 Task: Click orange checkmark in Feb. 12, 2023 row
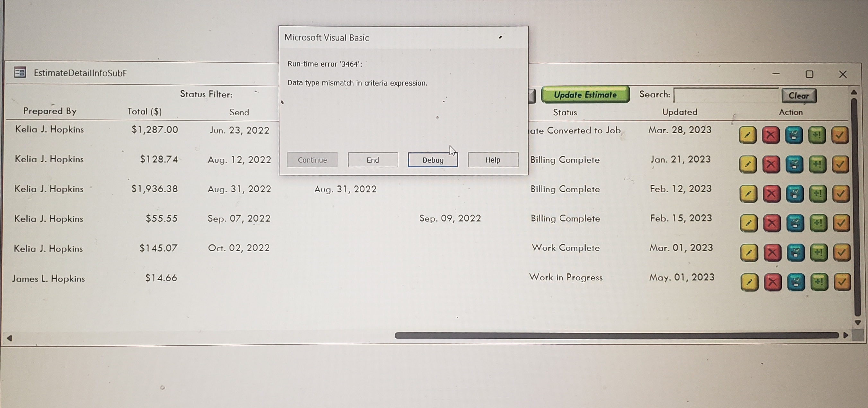tap(841, 194)
